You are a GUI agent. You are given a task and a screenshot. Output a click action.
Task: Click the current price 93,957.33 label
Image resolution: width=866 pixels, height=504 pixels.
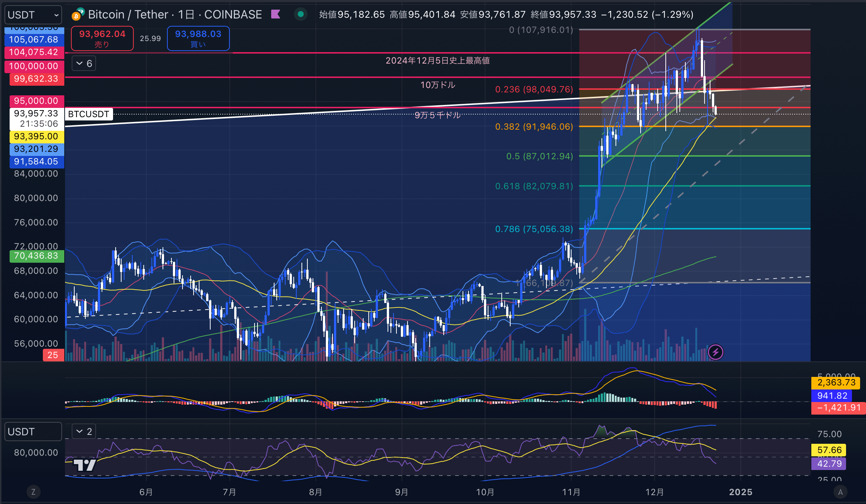coord(37,119)
